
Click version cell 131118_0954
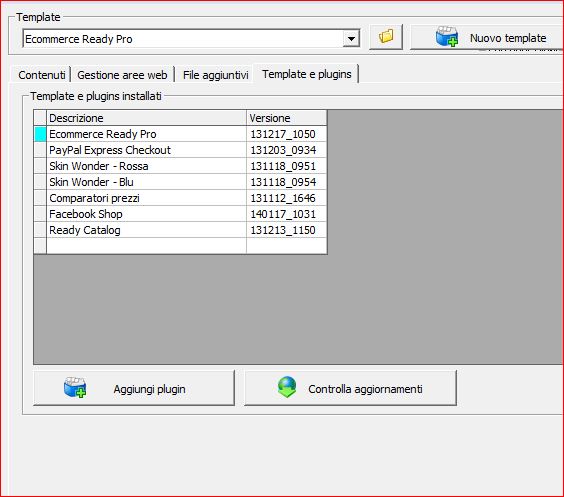click(287, 182)
